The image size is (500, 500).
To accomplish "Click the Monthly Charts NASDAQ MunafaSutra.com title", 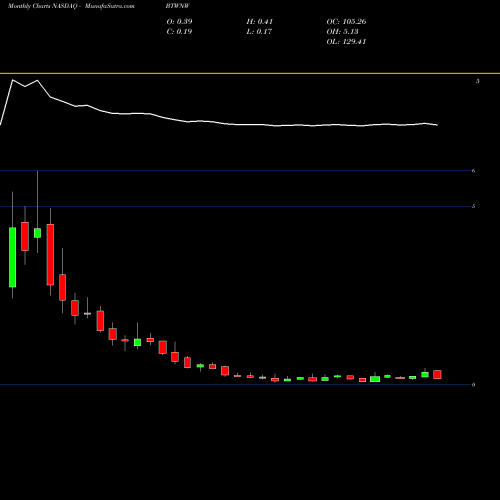I will [71, 6].
